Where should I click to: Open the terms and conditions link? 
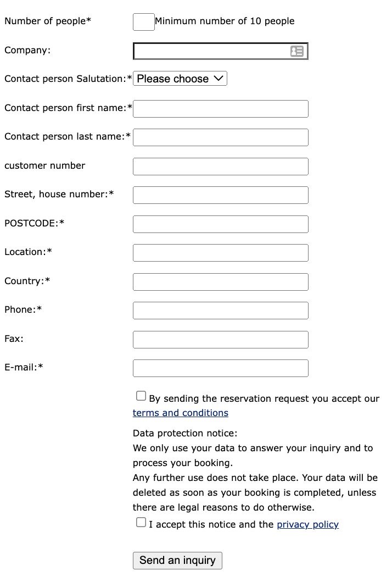point(180,413)
